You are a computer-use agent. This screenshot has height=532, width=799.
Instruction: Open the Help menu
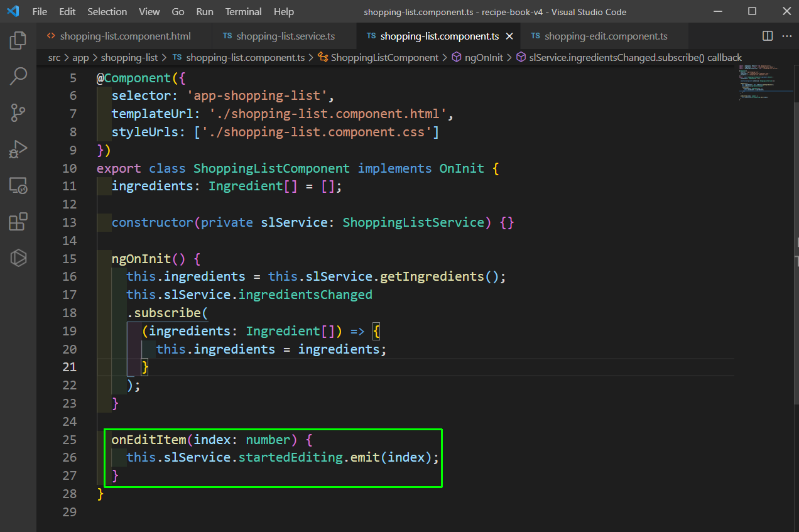click(x=284, y=11)
